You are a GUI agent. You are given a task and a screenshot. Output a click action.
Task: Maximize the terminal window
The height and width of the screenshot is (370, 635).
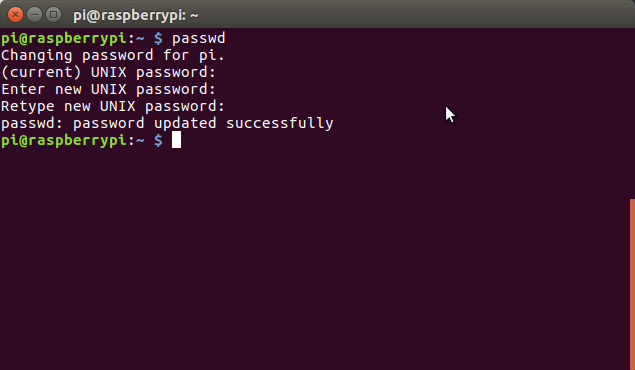53,15
